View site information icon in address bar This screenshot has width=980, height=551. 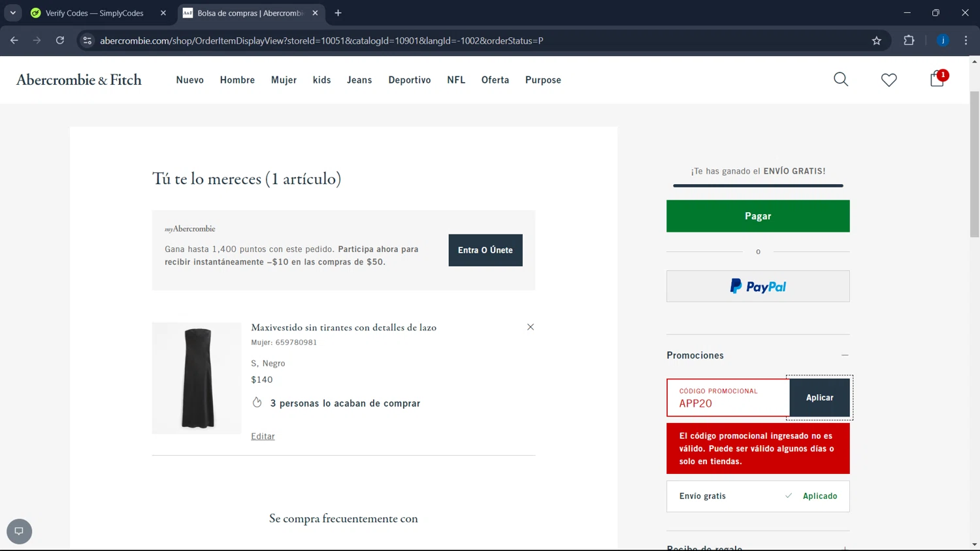(87, 40)
